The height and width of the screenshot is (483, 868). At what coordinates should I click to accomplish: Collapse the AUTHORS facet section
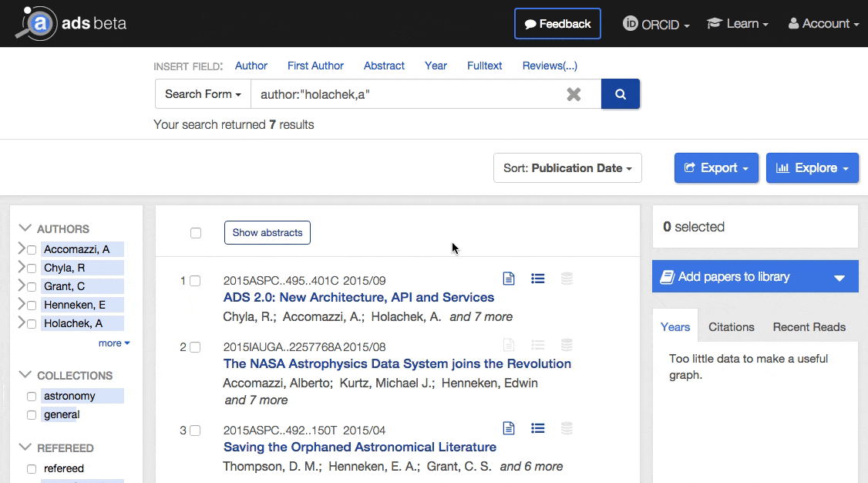coord(25,228)
